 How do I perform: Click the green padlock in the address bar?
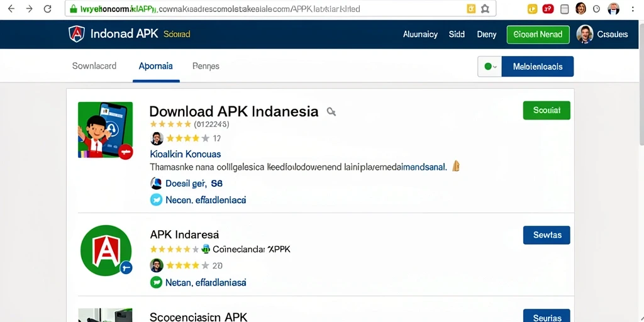coord(73,9)
